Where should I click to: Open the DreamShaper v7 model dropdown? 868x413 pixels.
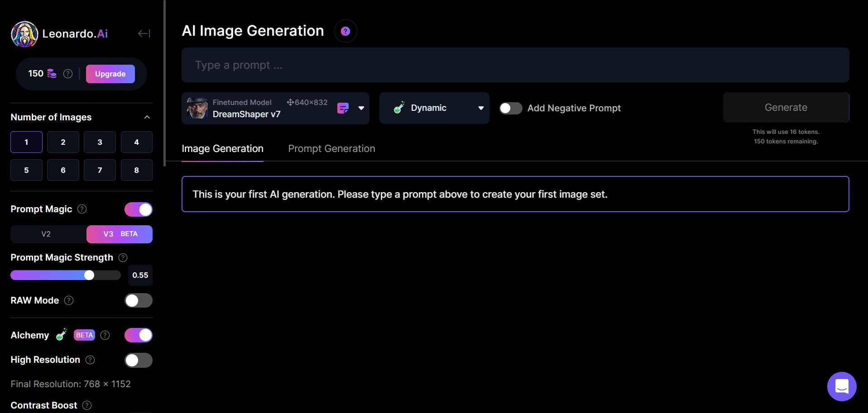point(361,108)
